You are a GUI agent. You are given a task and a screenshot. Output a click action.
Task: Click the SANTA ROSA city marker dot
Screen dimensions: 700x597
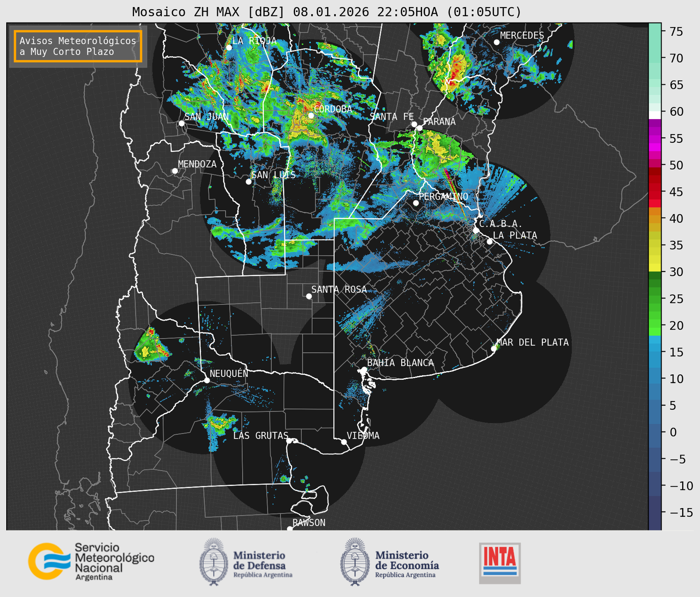coord(309,296)
